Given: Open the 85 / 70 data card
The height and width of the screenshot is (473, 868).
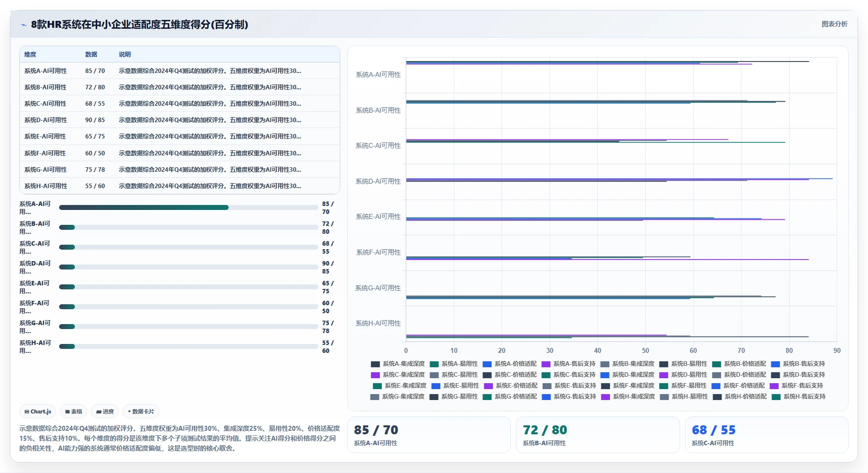Looking at the screenshot, I should (429, 435).
